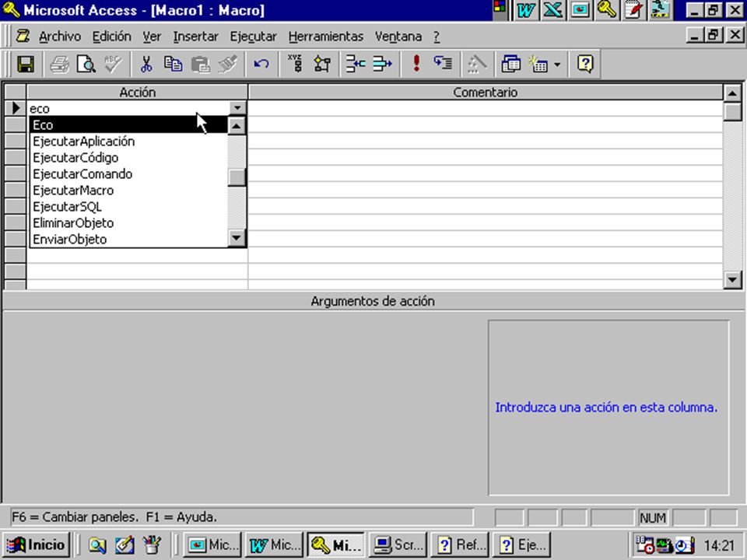Select EjecutarSQL from the action list

coord(128,207)
